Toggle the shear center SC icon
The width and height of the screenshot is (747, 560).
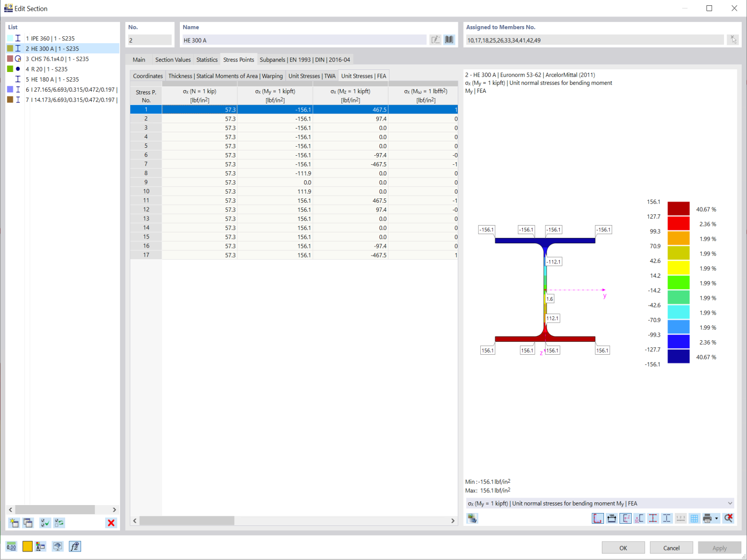pyautogui.click(x=639, y=518)
